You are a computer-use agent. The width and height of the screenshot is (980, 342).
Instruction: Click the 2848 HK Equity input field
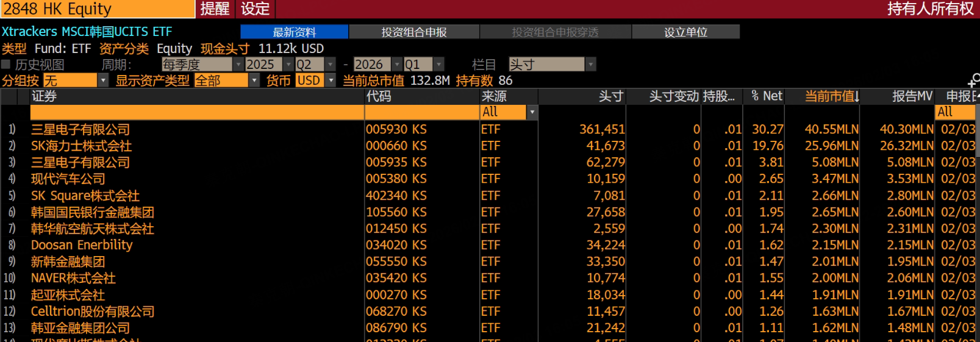[x=98, y=9]
